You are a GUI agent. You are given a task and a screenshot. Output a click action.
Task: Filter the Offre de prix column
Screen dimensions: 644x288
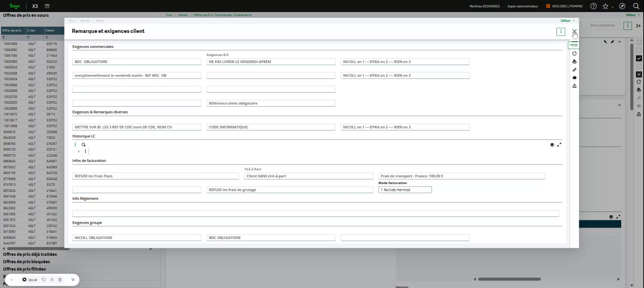[x=3, y=38]
